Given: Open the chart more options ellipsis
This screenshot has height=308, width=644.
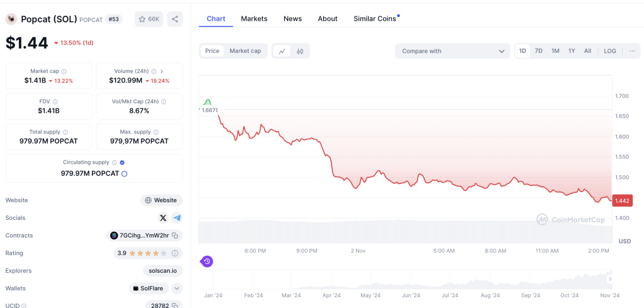Looking at the screenshot, I should [632, 51].
